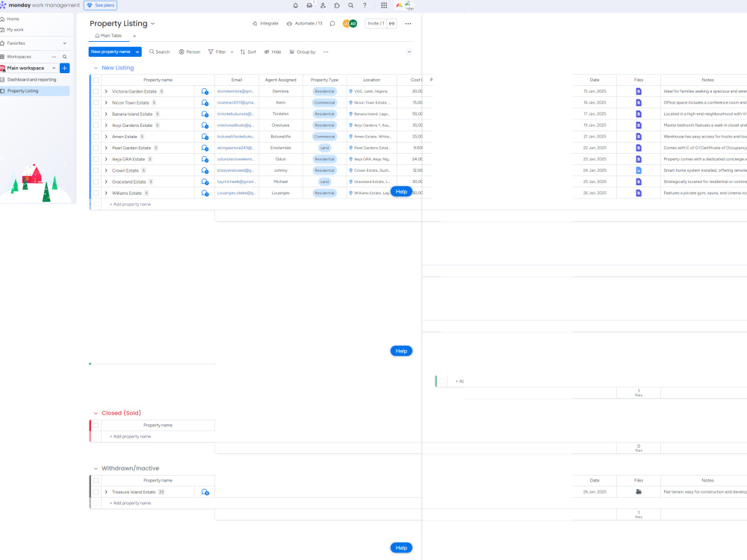
Task: Open the notifications bell
Action: pos(295,6)
